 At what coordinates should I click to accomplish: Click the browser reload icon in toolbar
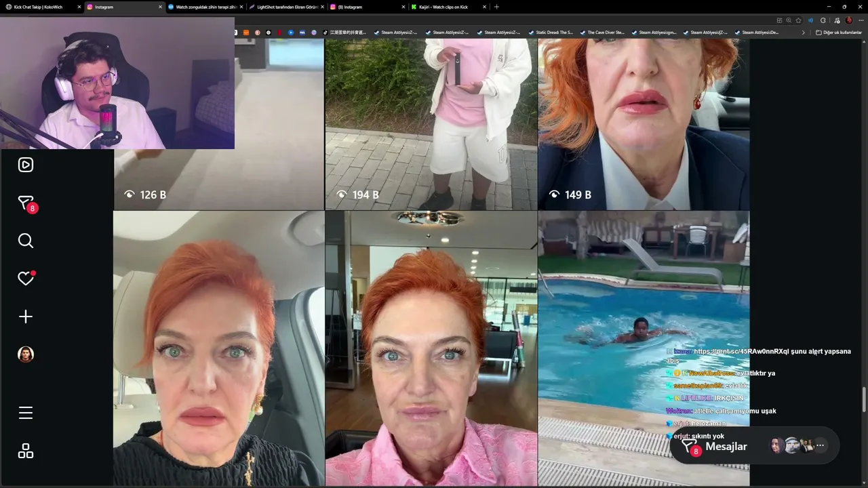click(x=823, y=20)
